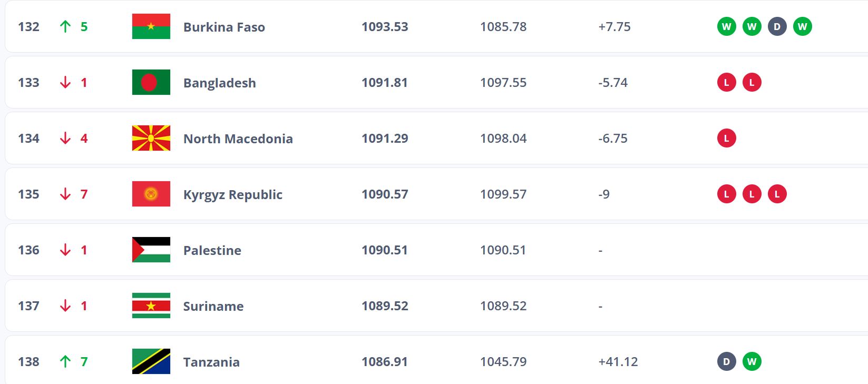Click Burkina Faso's green up arrow

65,26
